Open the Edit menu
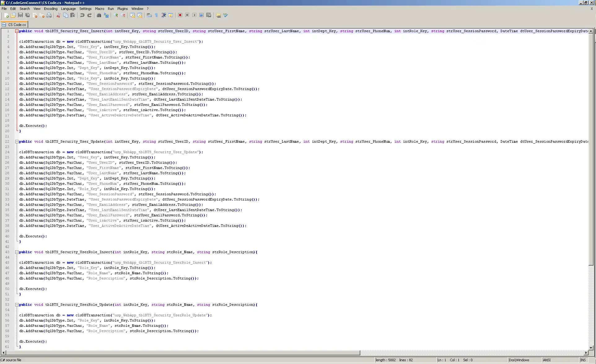 click(x=13, y=9)
